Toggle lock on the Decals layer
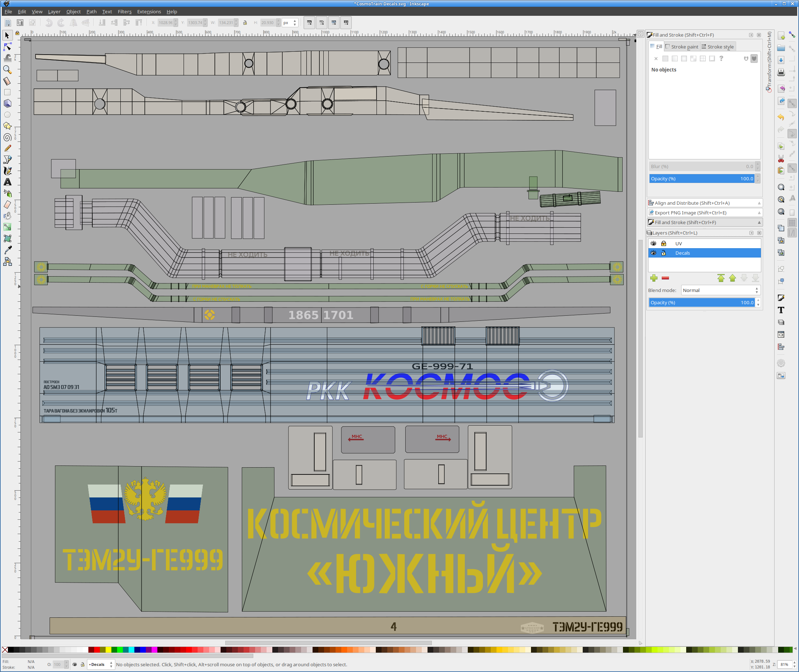The image size is (799, 672). click(x=663, y=253)
